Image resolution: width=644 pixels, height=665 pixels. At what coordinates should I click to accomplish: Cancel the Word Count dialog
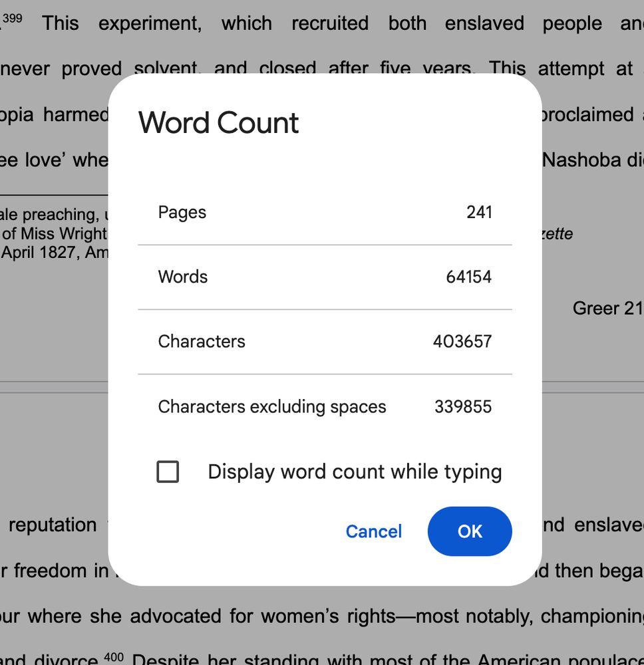374,531
